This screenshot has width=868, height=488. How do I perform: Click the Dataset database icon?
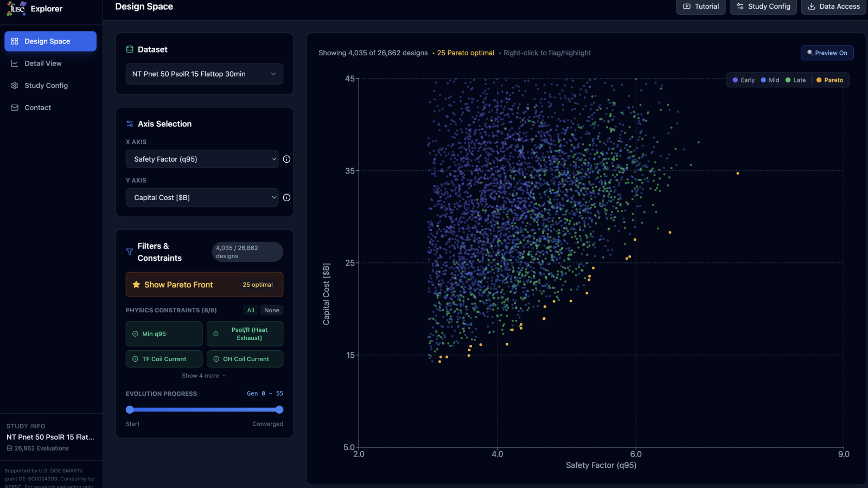pyautogui.click(x=130, y=49)
